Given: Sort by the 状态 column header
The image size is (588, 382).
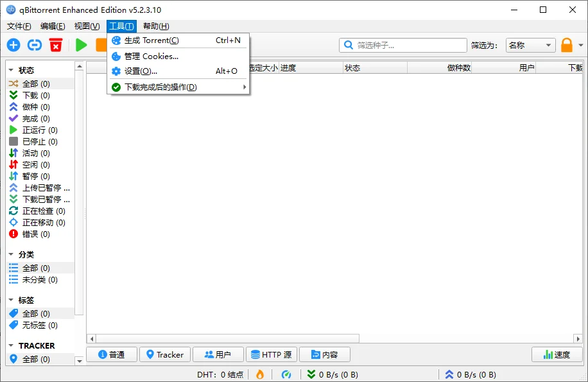Looking at the screenshot, I should point(375,68).
